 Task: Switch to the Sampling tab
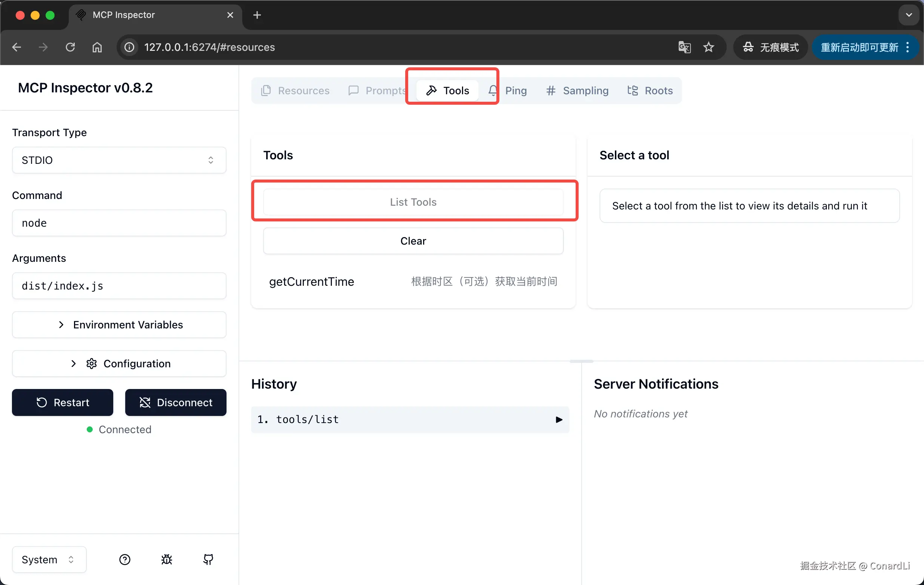click(x=577, y=91)
